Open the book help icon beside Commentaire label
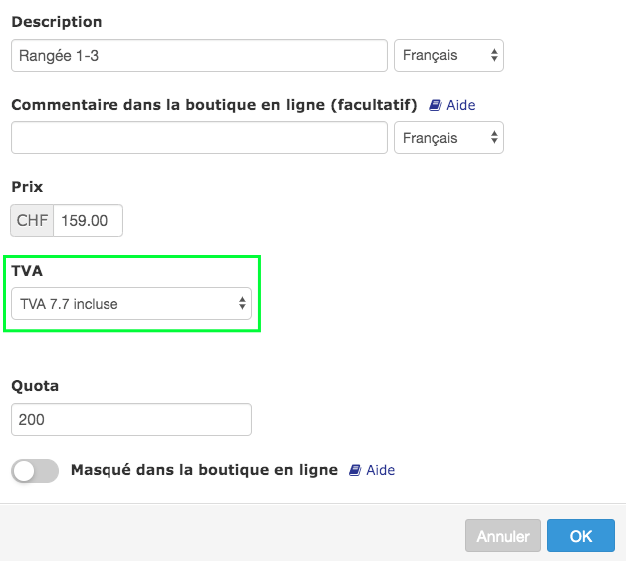Screen dimensions: 626x561 click(x=435, y=105)
